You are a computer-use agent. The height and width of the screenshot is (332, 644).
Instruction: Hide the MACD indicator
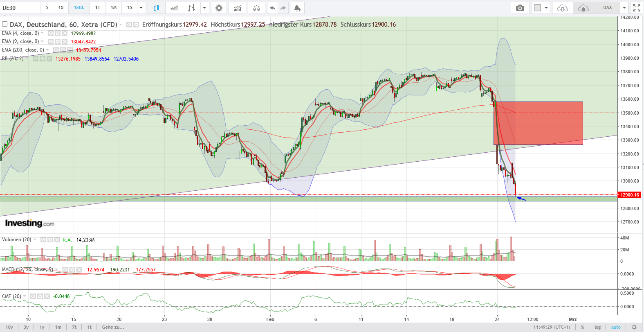(x=65, y=269)
